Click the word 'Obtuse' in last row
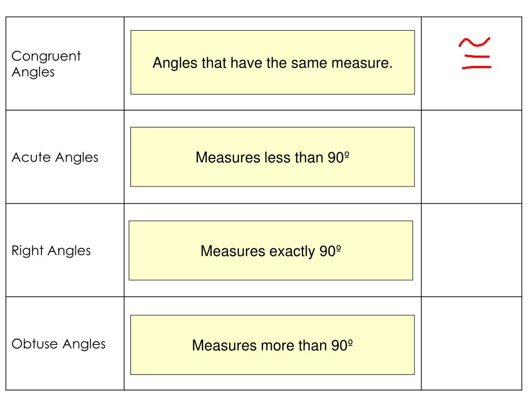This screenshot has height=399, width=532. 35,344
